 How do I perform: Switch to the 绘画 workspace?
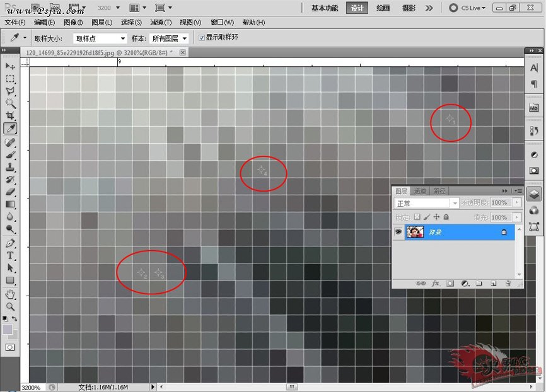[383, 8]
